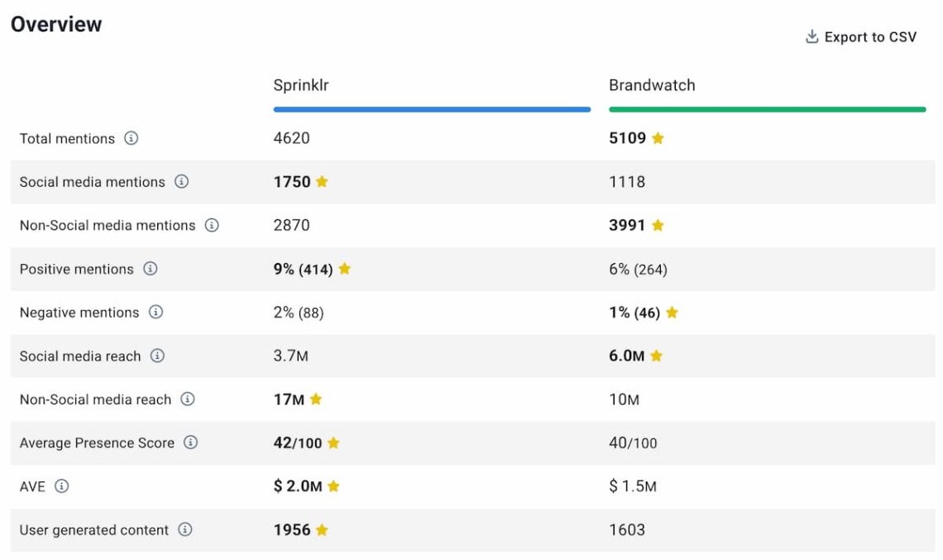The image size is (943, 560).
Task: Click the download icon for CSV export
Action: pos(811,37)
